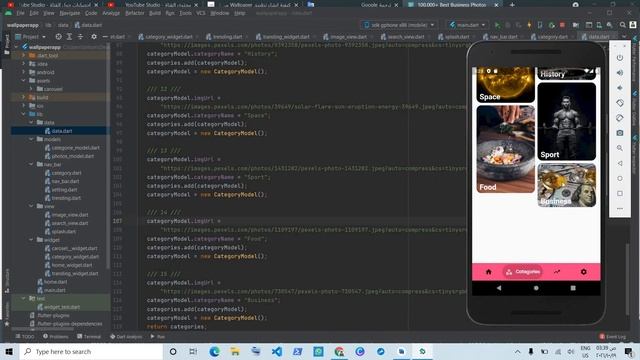This screenshot has width=640, height=360.
Task: Open the search everywhere magnifier in toolbar
Action: click(622, 25)
